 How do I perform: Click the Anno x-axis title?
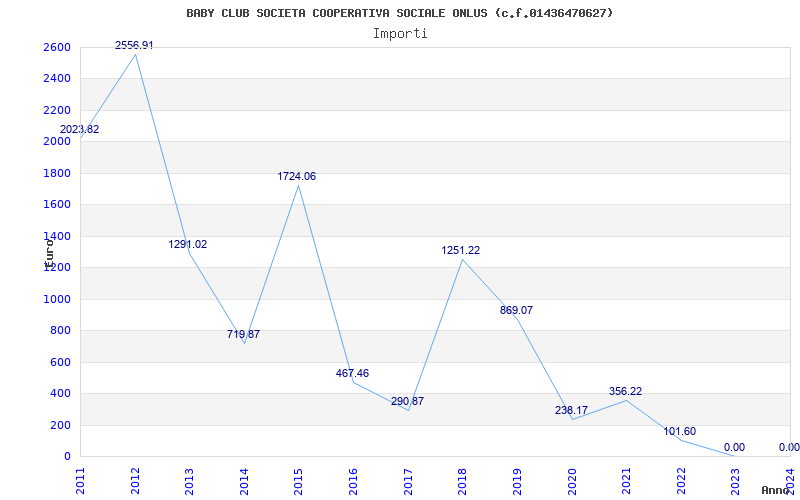click(775, 490)
